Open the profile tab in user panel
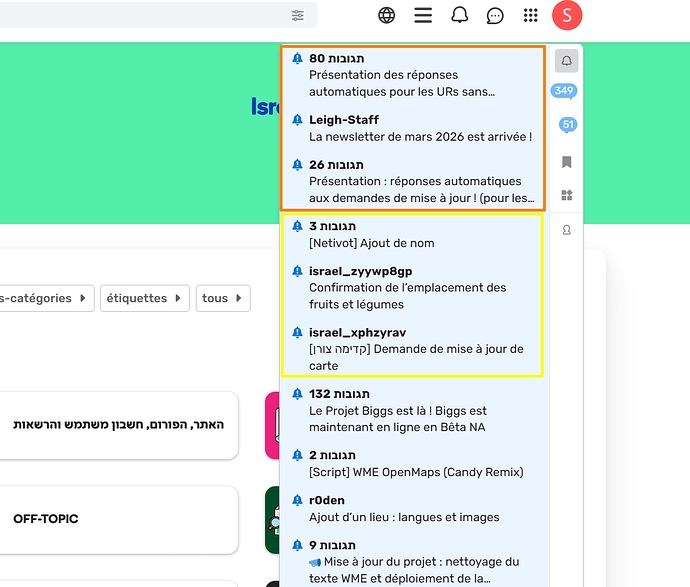Viewport: 690px width, 587px height. (567, 230)
